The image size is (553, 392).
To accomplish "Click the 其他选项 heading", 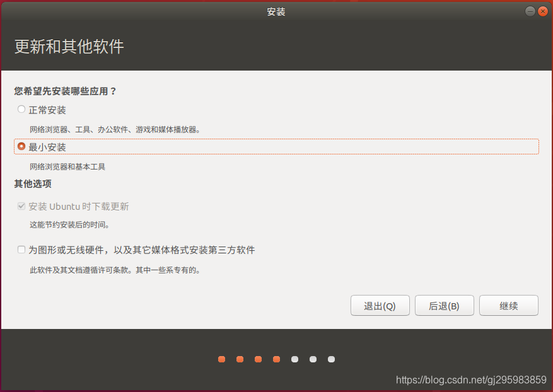I will pyautogui.click(x=33, y=183).
